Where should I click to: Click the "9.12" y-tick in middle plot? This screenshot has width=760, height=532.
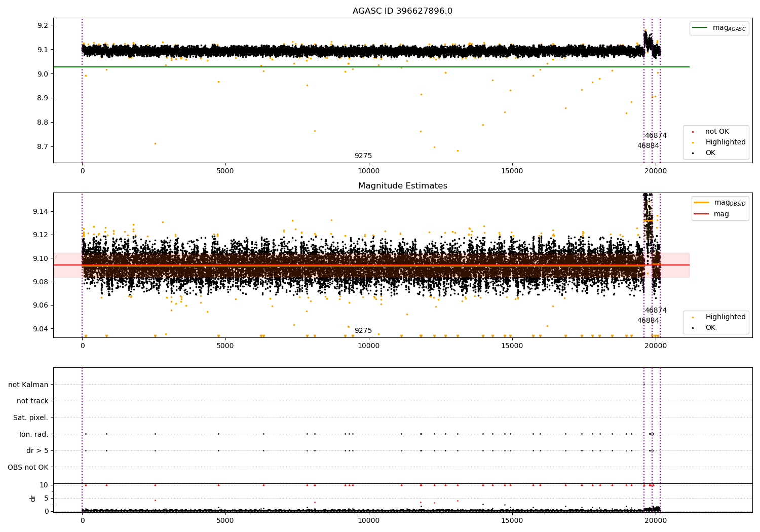click(x=42, y=235)
